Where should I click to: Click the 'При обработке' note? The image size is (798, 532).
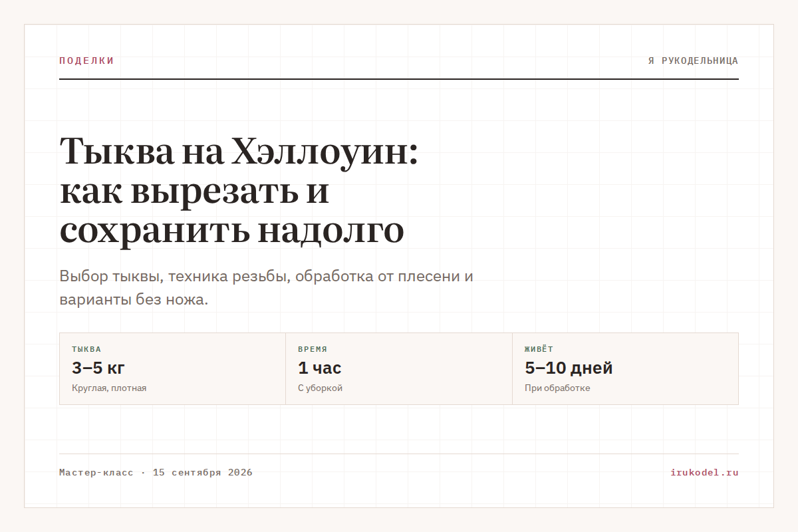[557, 388]
